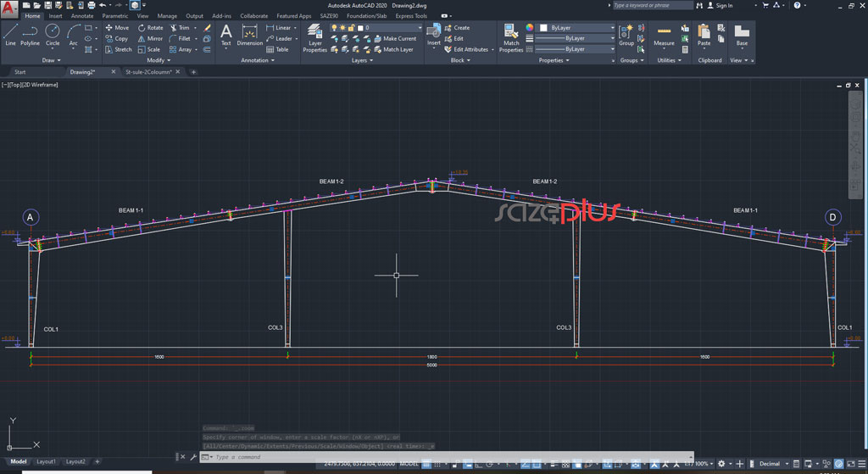
Task: Open the SAZE90 ribbon tab
Action: point(329,16)
